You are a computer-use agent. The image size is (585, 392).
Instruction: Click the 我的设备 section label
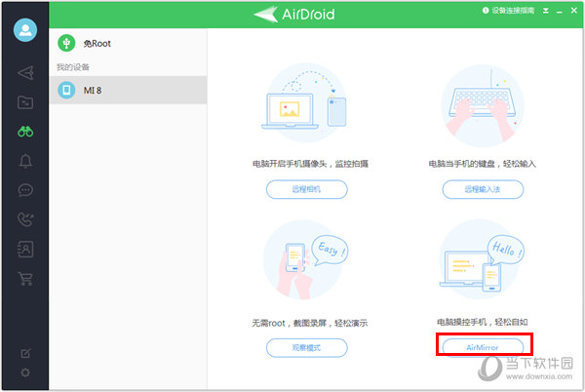click(x=73, y=67)
